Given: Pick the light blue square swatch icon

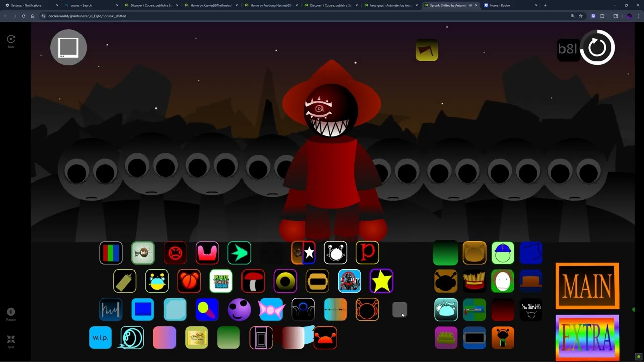Looking at the screenshot, I should (175, 309).
